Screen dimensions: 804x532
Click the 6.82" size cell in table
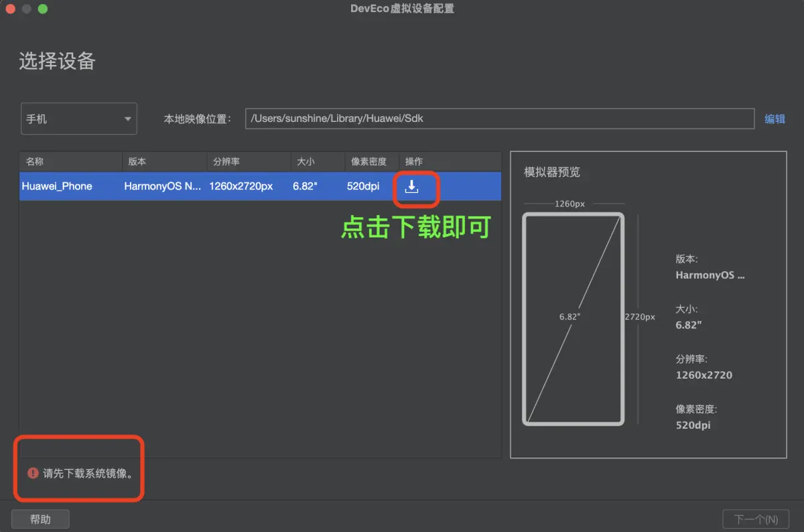305,186
